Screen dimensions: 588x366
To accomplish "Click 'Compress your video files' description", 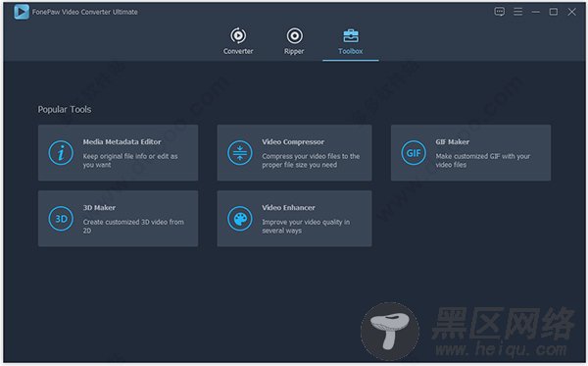I will (311, 160).
